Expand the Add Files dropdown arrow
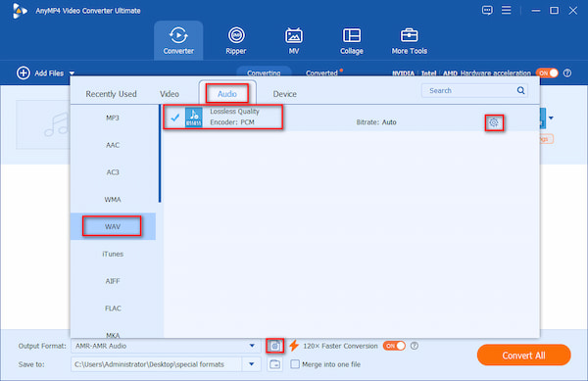This screenshot has height=381, width=588. (72, 73)
